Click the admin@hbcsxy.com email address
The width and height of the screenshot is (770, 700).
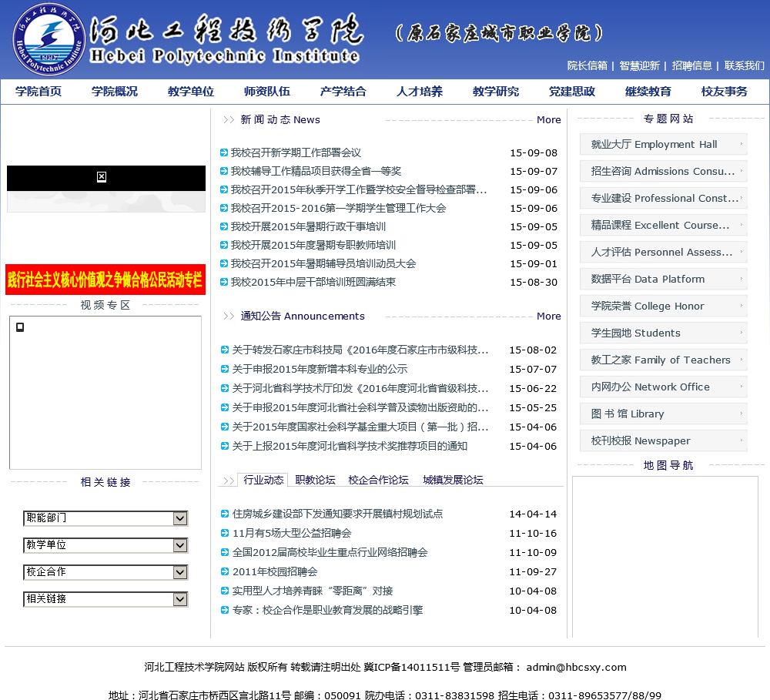click(577, 667)
